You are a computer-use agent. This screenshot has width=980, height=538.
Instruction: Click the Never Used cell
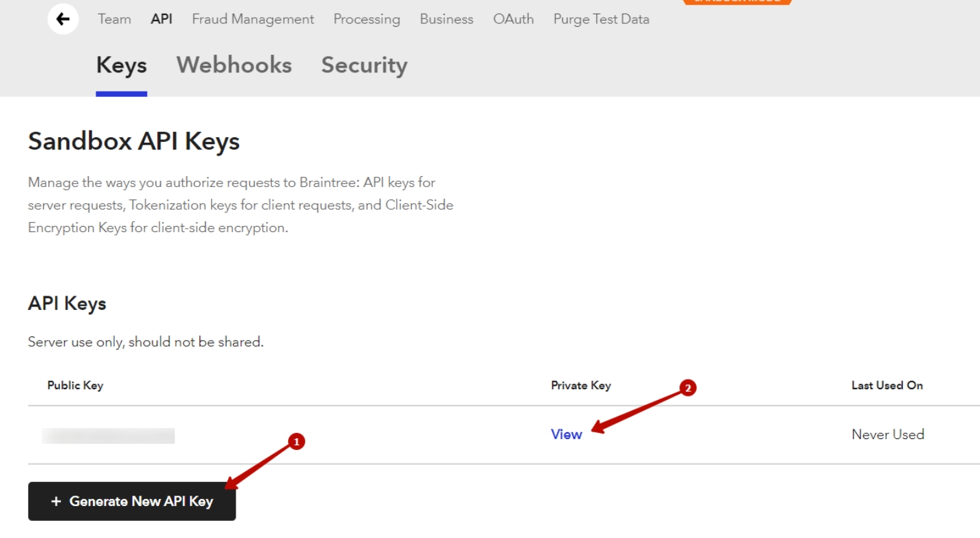pyautogui.click(x=887, y=434)
